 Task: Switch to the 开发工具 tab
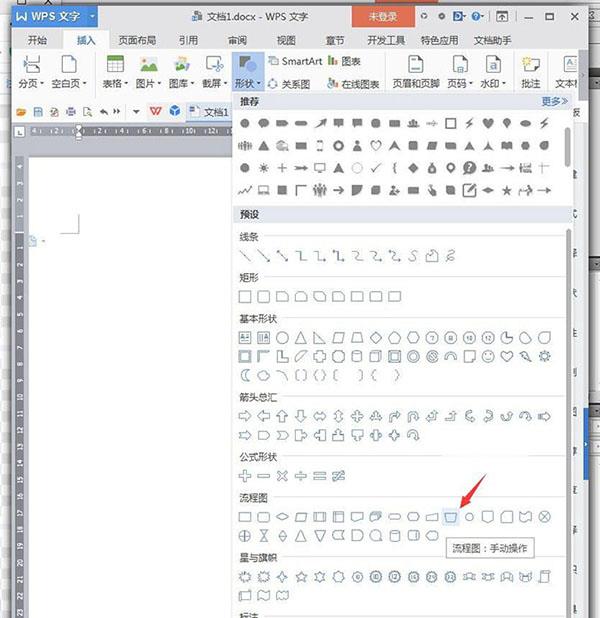pos(386,40)
